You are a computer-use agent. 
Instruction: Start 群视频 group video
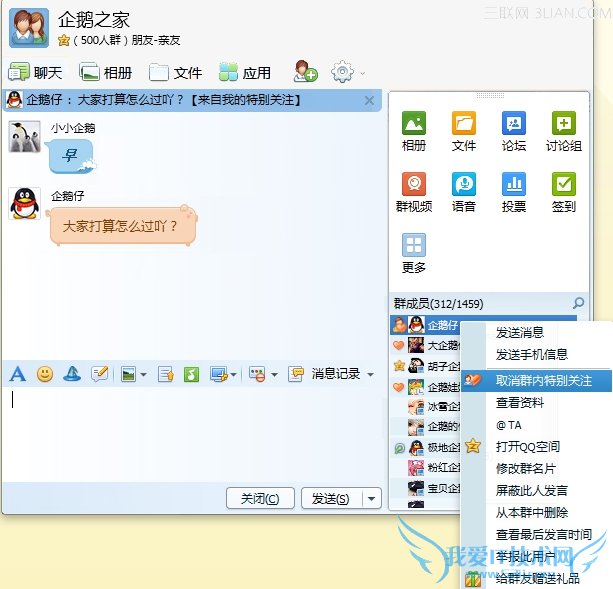click(x=414, y=192)
